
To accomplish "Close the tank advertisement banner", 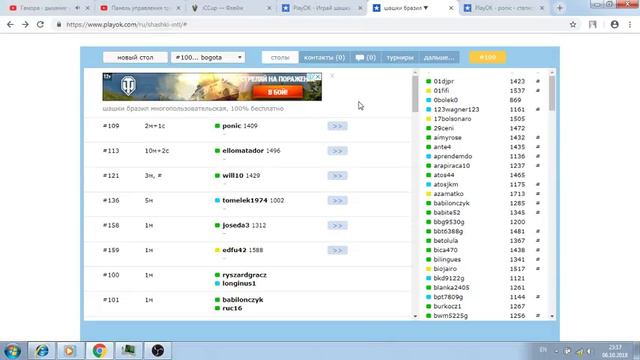I will 332,76.
